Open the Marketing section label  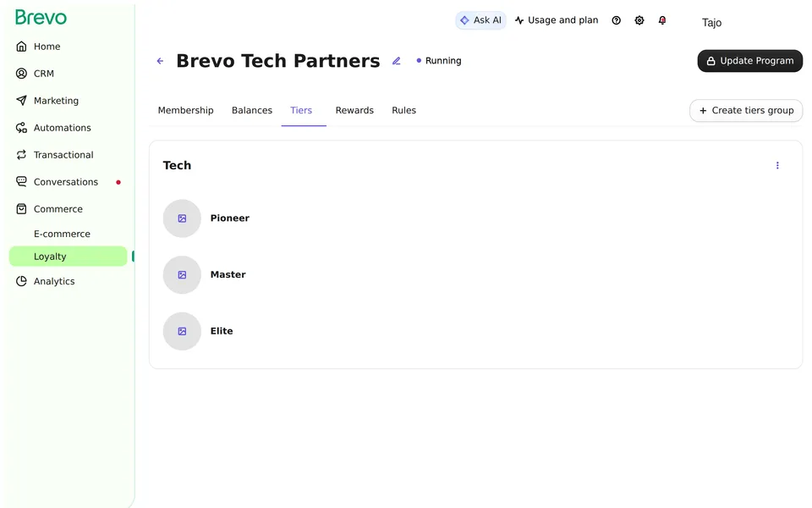[56, 101]
